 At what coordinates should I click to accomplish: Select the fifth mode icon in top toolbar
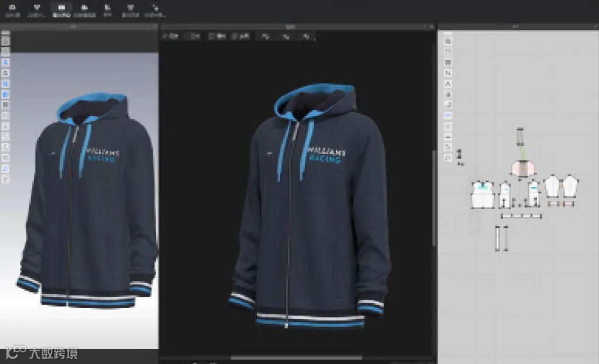click(108, 11)
